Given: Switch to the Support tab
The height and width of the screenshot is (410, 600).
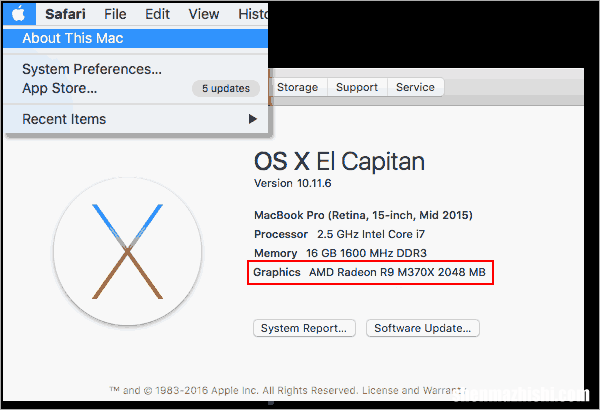Looking at the screenshot, I should click(x=357, y=87).
